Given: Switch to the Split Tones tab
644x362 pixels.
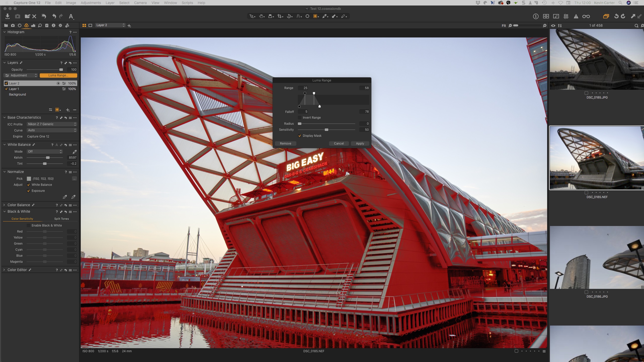Looking at the screenshot, I should 61,219.
